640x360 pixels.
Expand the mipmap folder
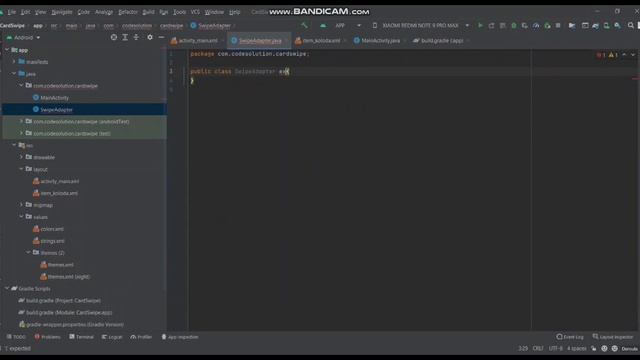[x=21, y=204]
